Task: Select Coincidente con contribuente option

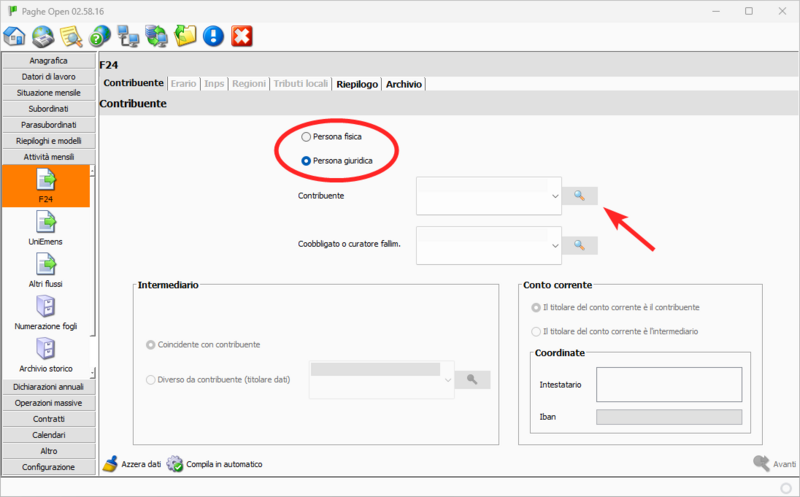Action: point(151,345)
